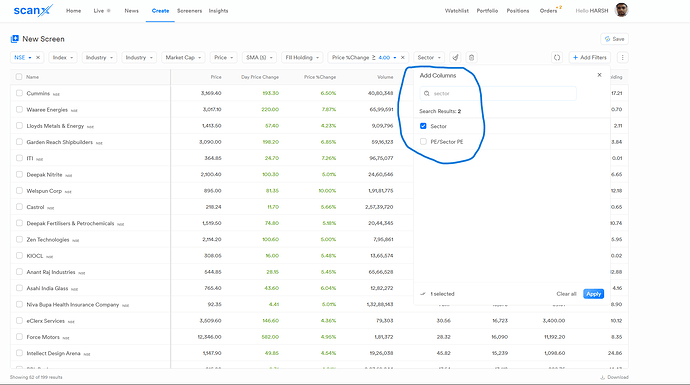Open Deepak Fertilisers & Petrochemicals stock
Image resolution: width=690 pixels, height=385 pixels.
pos(70,224)
